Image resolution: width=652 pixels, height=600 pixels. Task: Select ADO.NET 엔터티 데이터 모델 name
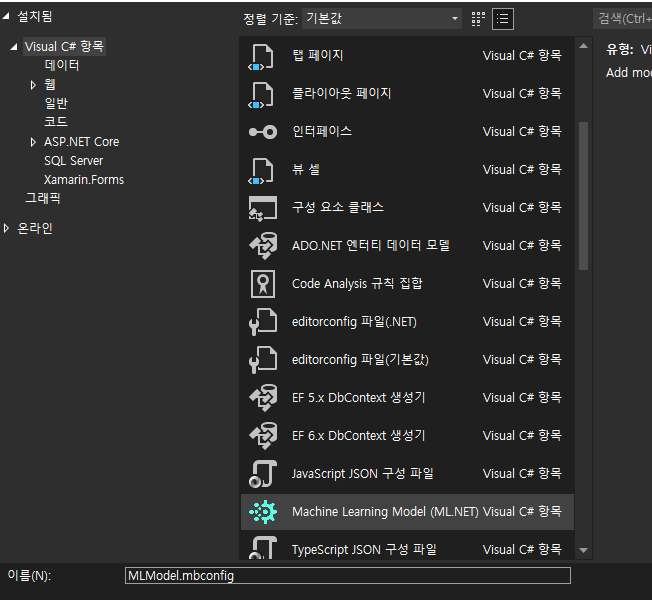click(x=371, y=246)
